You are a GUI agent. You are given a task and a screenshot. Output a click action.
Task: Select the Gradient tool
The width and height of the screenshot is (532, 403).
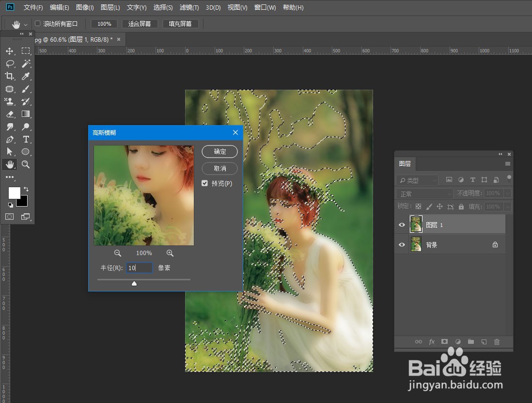(x=26, y=114)
